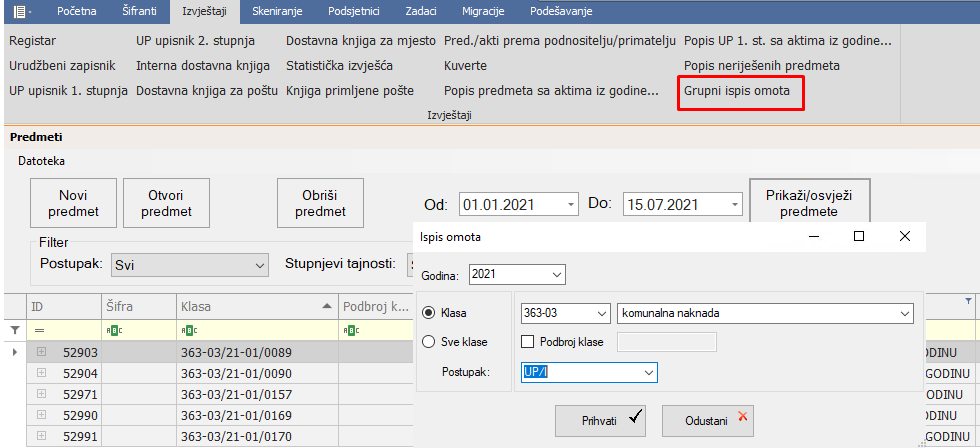Switch to the Skeniranje tab
The image size is (980, 448).
[x=281, y=11]
